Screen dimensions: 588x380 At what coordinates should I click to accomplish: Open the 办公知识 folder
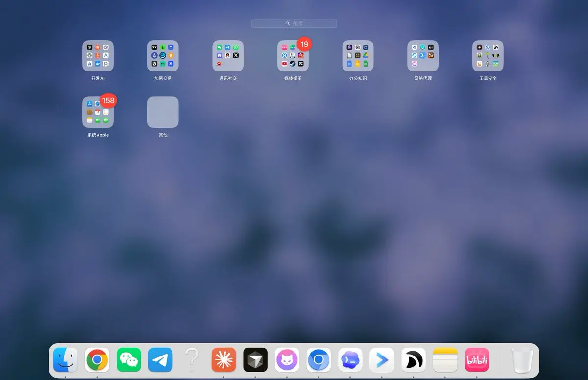click(358, 56)
